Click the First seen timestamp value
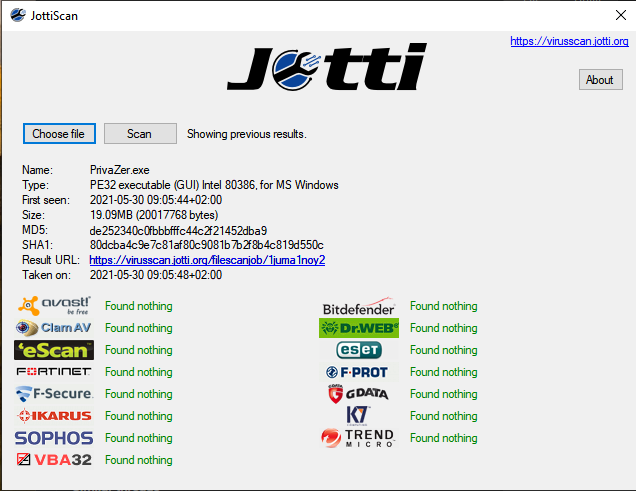 pyautogui.click(x=156, y=200)
